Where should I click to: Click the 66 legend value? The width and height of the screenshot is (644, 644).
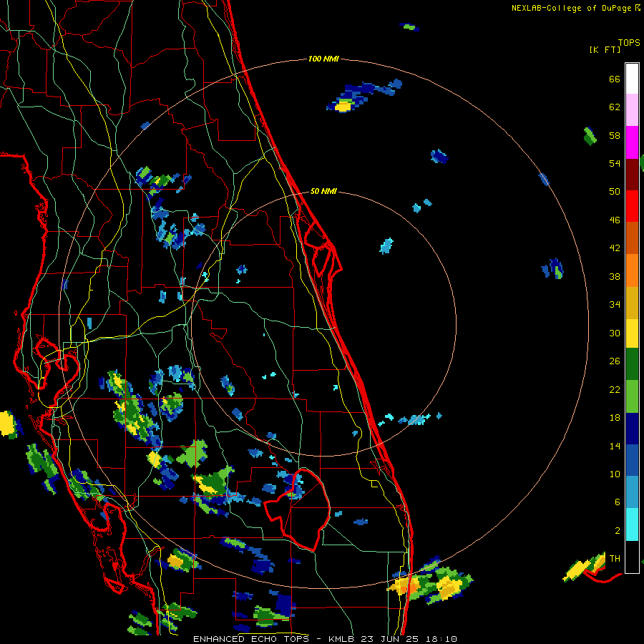615,79
